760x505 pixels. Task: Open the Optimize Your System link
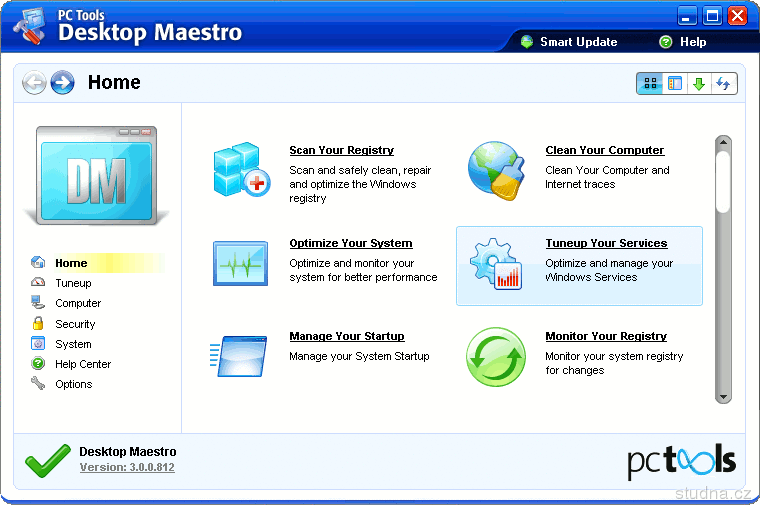pos(351,243)
